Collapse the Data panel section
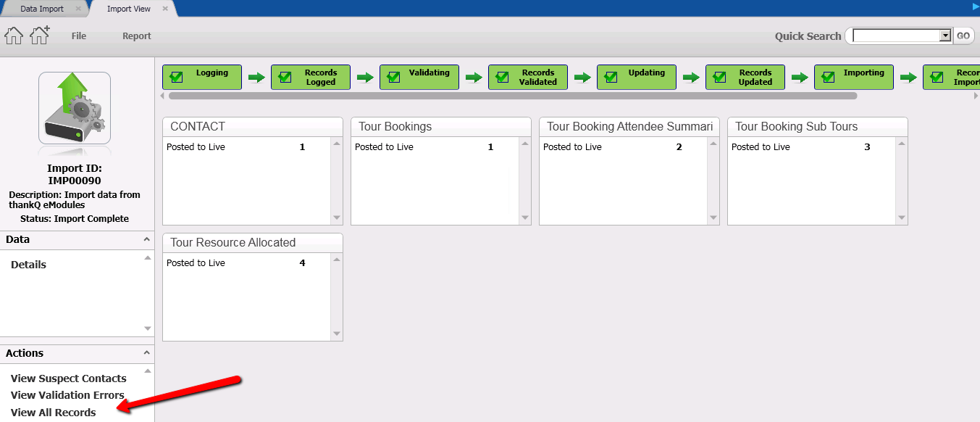980x422 pixels. pos(146,239)
